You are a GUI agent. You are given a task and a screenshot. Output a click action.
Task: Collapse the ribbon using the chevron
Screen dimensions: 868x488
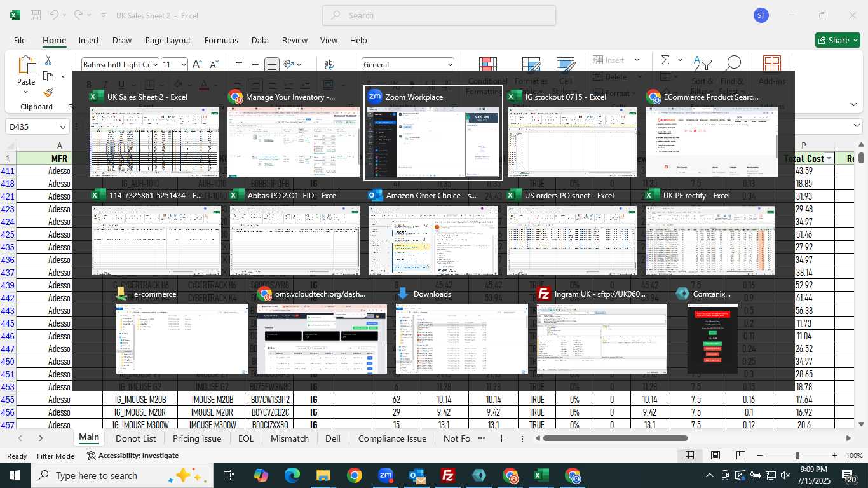853,104
